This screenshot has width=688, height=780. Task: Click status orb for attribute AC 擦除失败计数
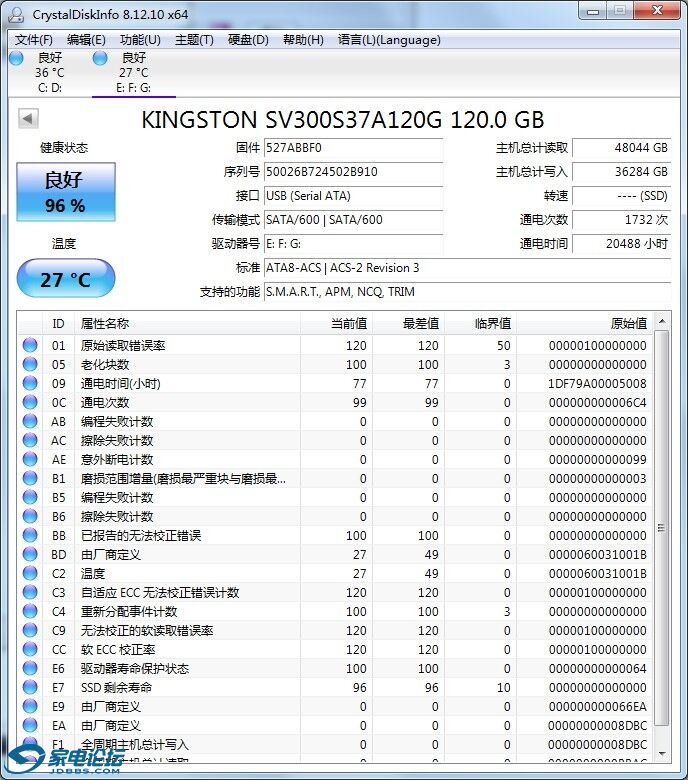click(30, 440)
